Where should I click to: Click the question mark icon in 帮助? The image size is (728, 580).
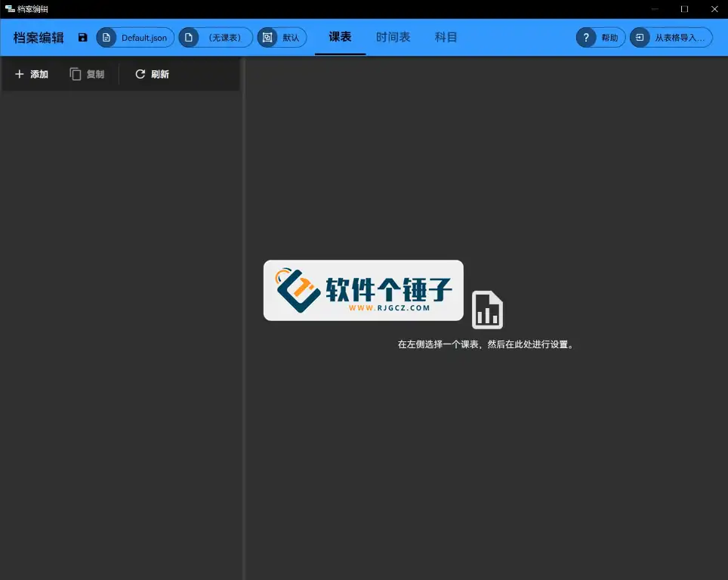[x=586, y=37]
